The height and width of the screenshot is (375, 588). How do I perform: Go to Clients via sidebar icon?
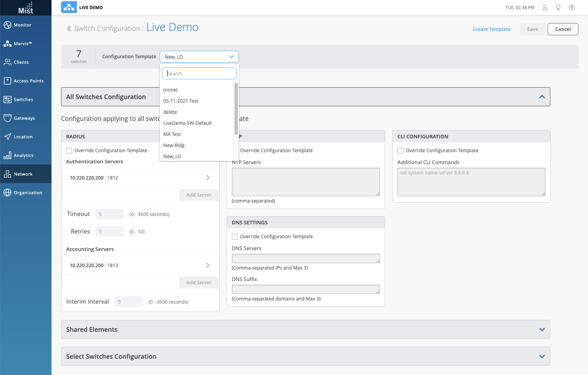coord(7,62)
